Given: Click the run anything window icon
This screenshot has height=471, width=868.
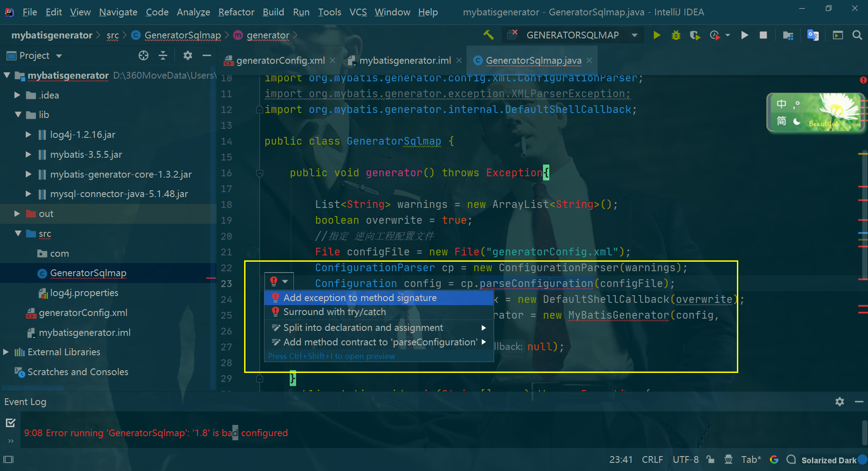Looking at the screenshot, I should click(x=838, y=35).
